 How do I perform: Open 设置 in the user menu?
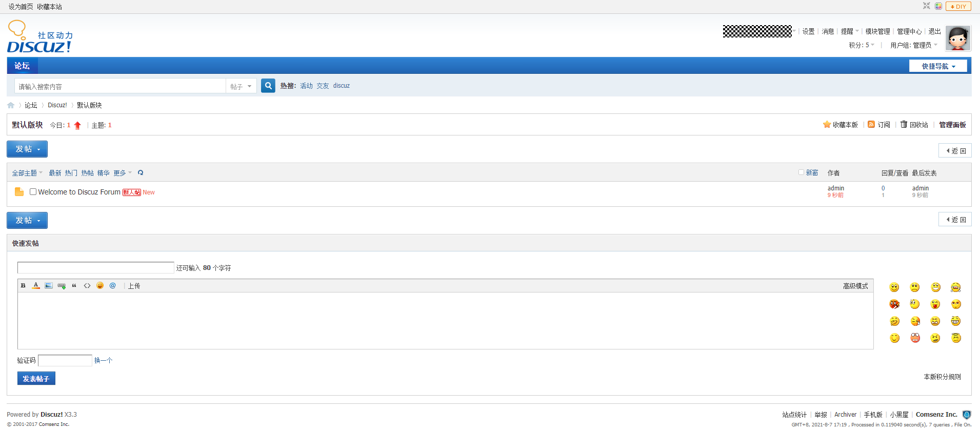[808, 31]
